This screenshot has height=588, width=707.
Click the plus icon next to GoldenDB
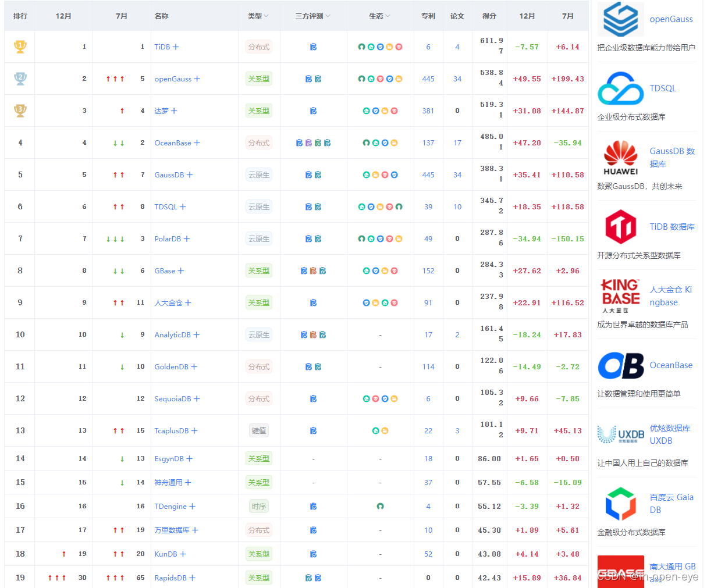tap(194, 367)
